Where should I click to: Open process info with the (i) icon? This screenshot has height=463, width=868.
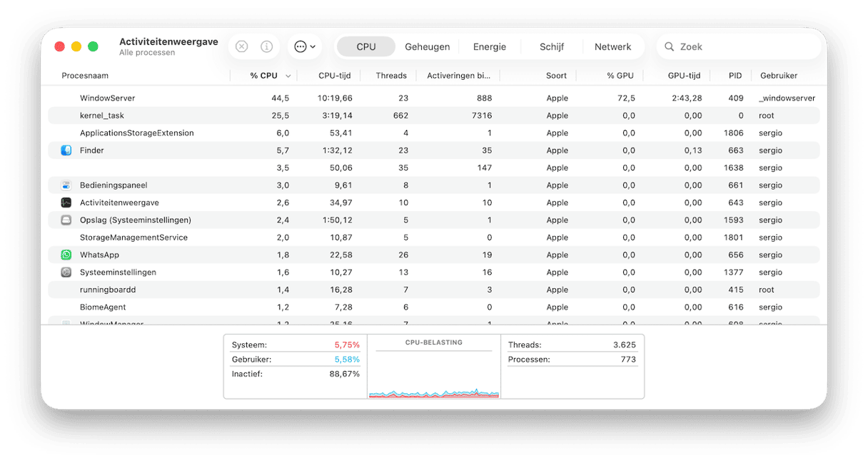(x=266, y=46)
